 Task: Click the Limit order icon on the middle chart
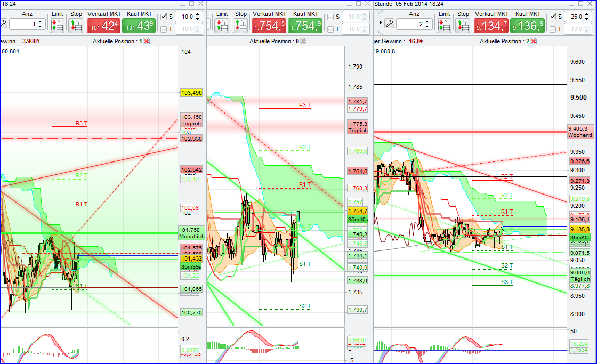coord(222,26)
